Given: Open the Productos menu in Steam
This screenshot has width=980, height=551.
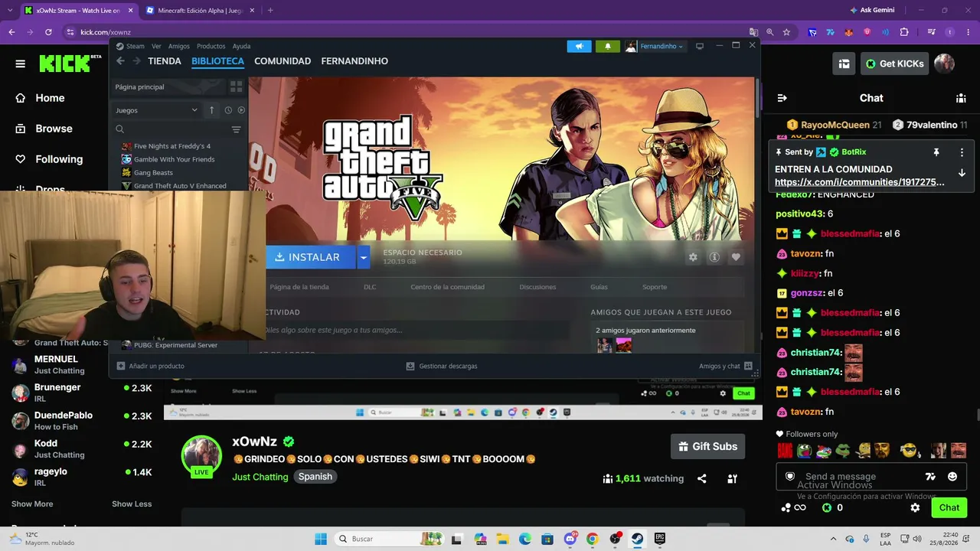Looking at the screenshot, I should point(211,46).
